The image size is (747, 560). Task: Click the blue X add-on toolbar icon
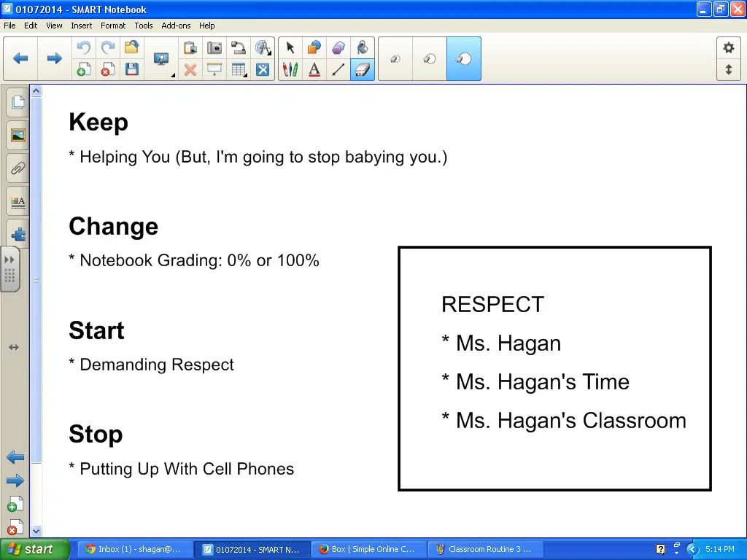[x=263, y=70]
